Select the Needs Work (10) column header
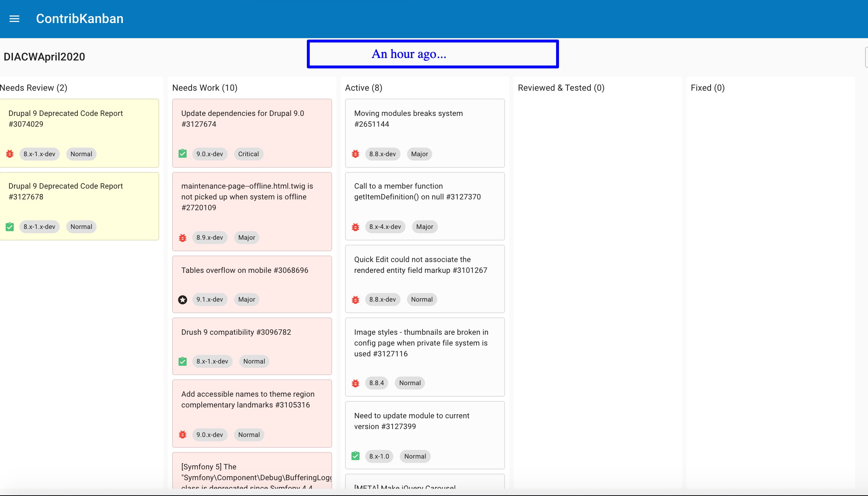The height and width of the screenshot is (496, 868). 205,88
